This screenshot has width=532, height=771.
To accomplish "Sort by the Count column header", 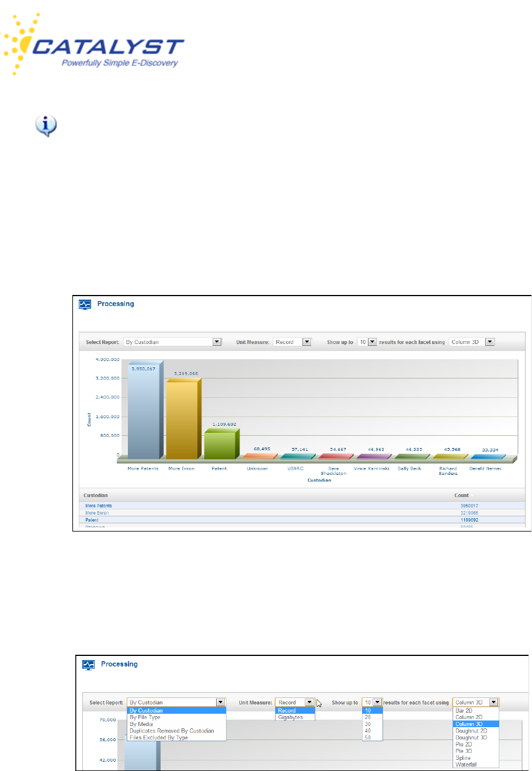I will click(462, 495).
